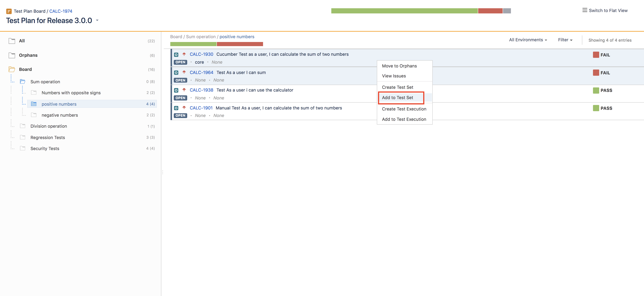
Task: Click the priority arrow icon for CALC-1901
Action: pos(184,107)
